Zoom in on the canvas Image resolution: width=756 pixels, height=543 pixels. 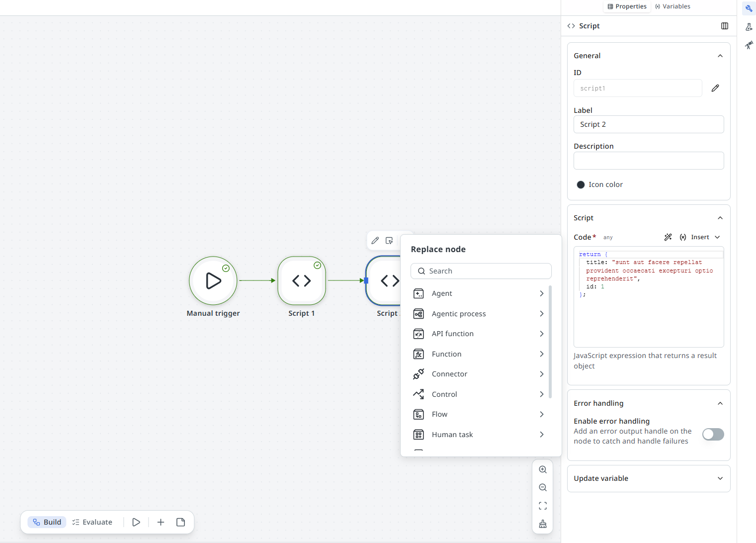543,469
